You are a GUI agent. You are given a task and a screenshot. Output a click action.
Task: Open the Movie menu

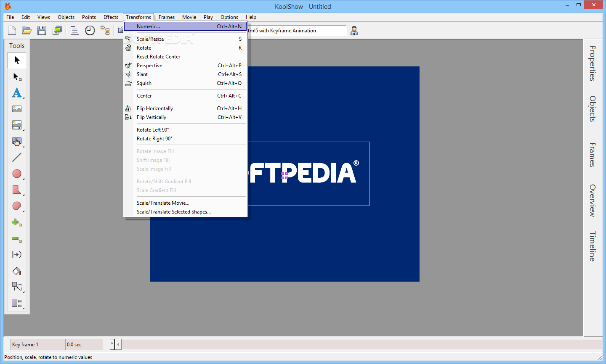(x=189, y=17)
